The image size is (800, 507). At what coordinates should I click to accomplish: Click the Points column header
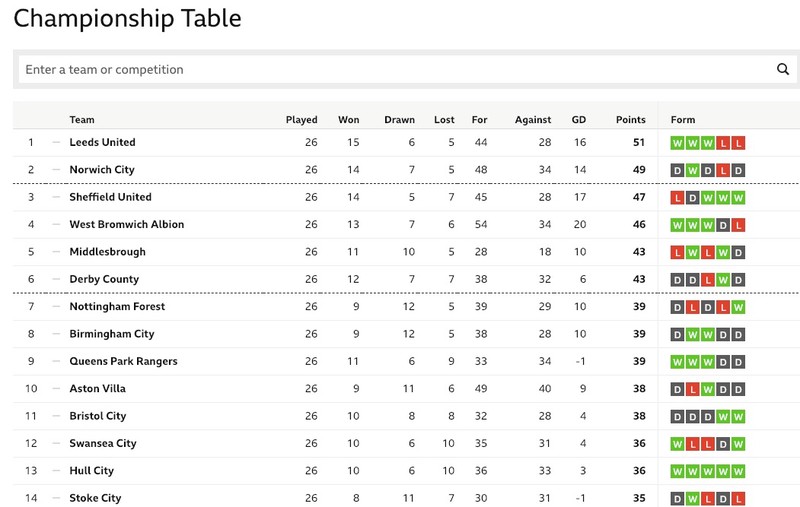pos(630,119)
